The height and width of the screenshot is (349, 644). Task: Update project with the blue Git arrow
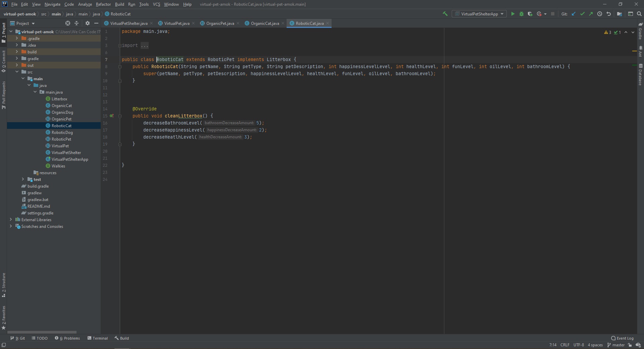pos(574,14)
